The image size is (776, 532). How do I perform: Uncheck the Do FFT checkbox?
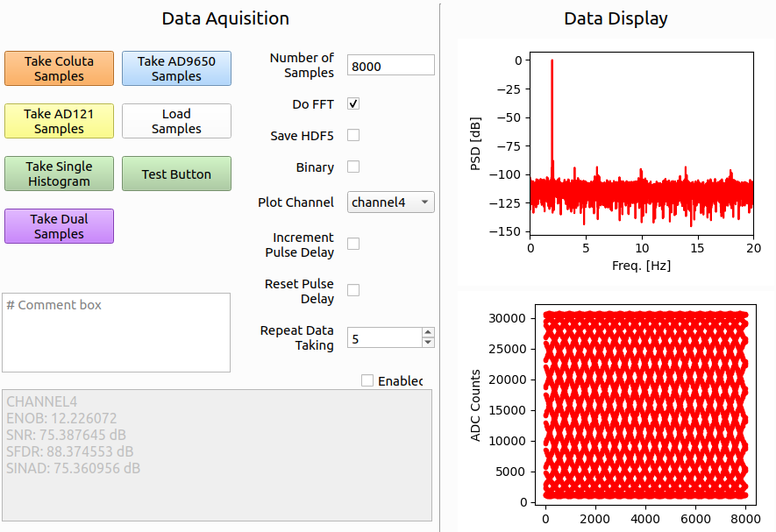(353, 103)
